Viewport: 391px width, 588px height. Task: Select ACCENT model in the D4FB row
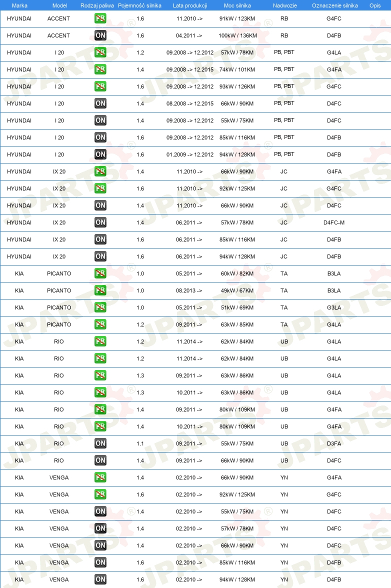58,35
